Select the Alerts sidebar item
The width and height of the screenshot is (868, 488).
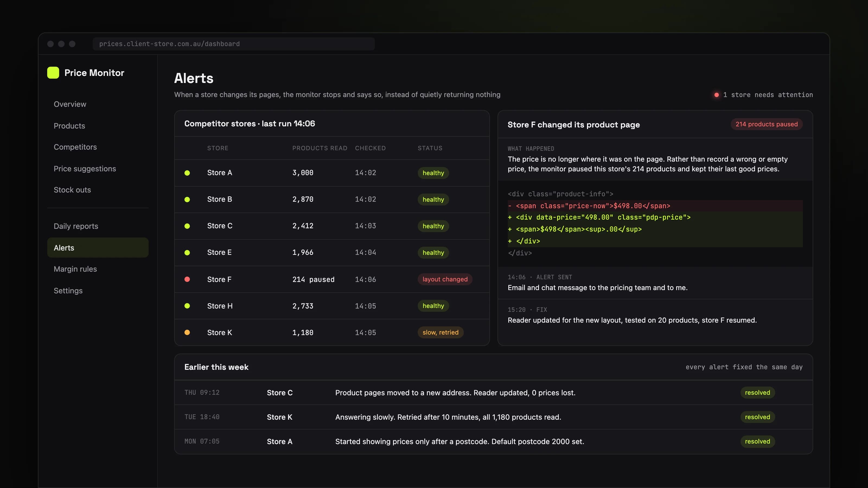[x=98, y=248]
